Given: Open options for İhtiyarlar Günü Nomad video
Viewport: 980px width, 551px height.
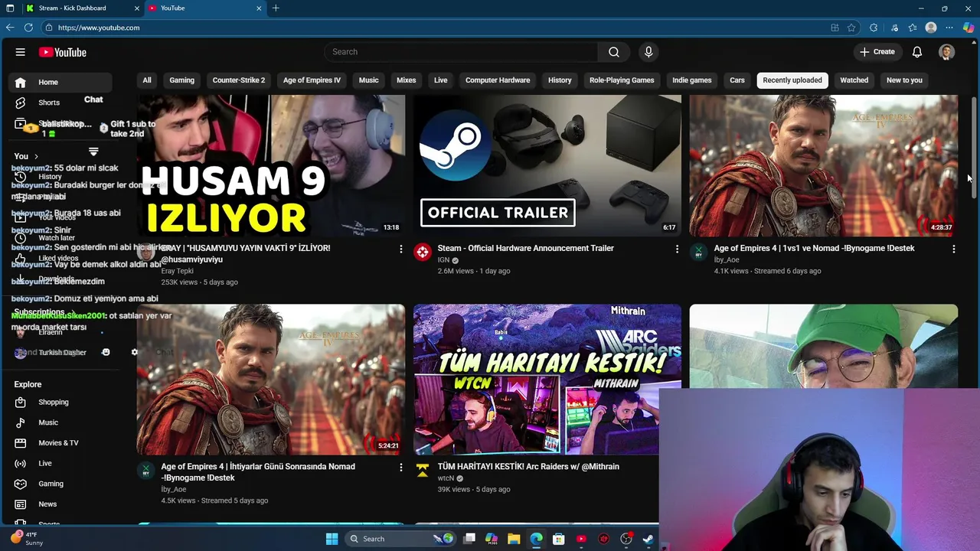Looking at the screenshot, I should click(x=400, y=468).
